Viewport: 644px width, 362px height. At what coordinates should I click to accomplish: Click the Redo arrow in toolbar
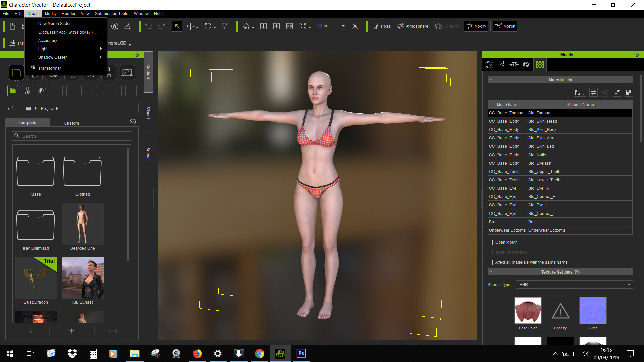(x=161, y=26)
